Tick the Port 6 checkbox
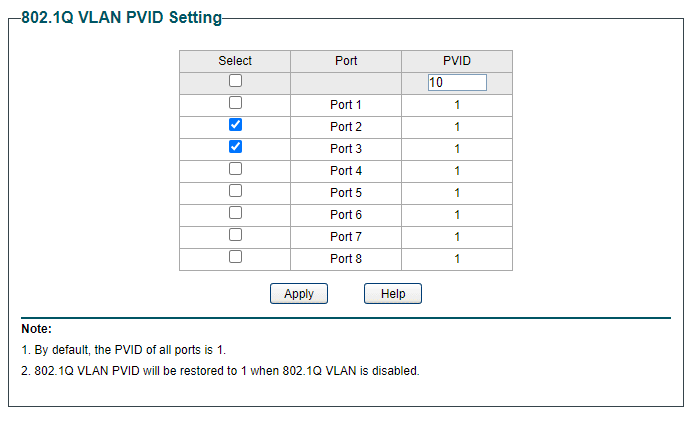The image size is (696, 426). pos(235,213)
